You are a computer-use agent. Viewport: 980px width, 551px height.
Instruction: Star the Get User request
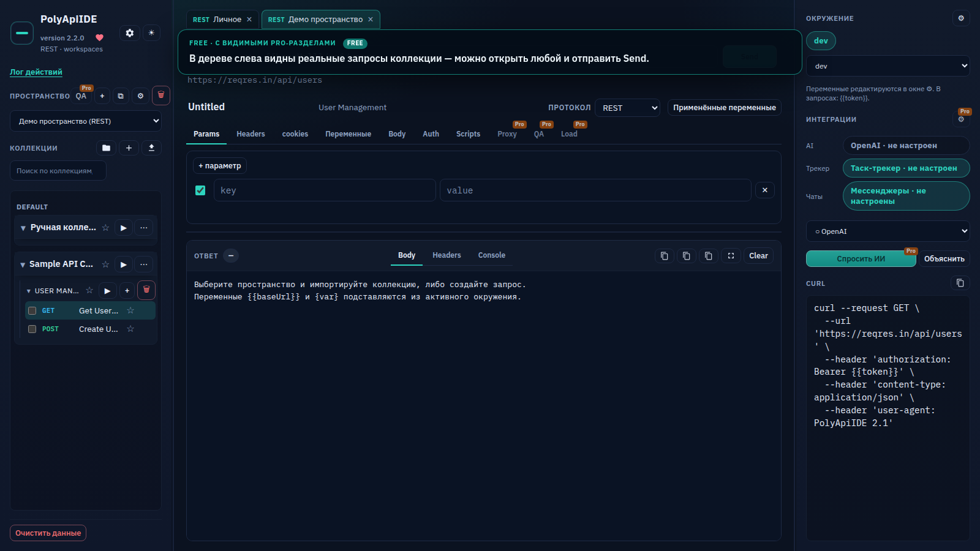[x=130, y=310]
